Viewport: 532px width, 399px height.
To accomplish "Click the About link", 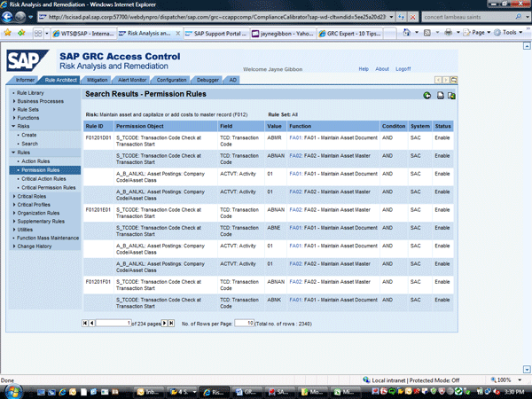I will [x=382, y=69].
